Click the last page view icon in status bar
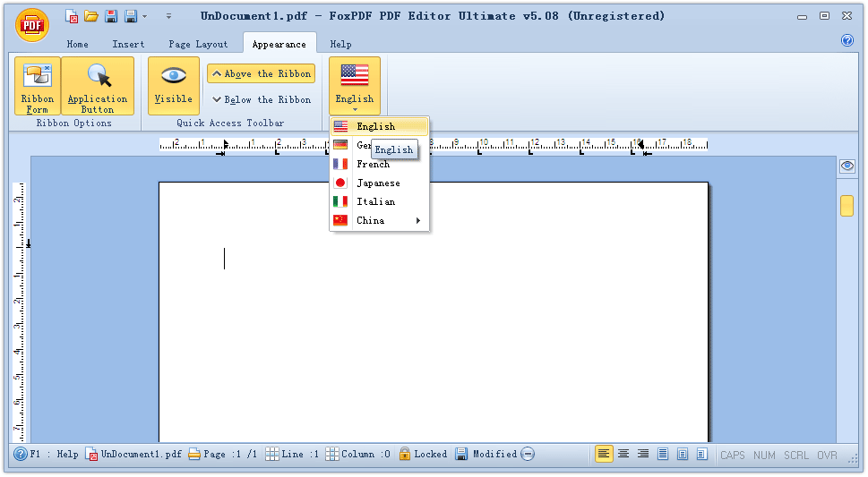Screen dimensions: 868x477 [x=702, y=455]
